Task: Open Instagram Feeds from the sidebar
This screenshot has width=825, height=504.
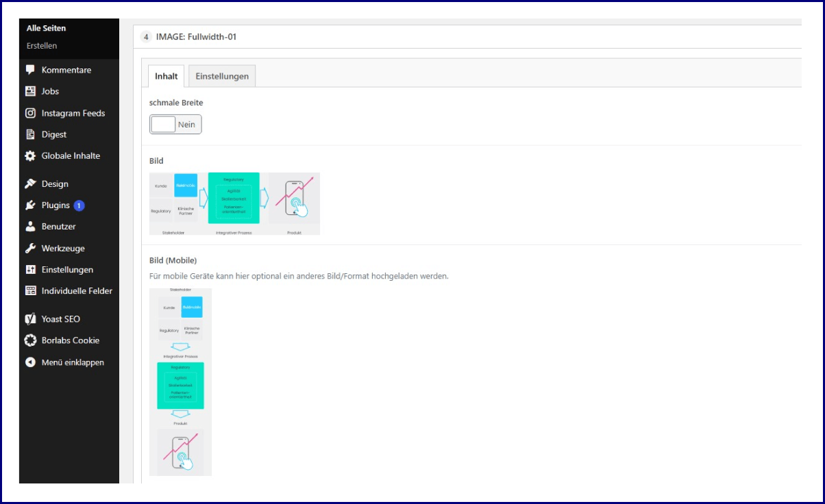Action: point(29,113)
